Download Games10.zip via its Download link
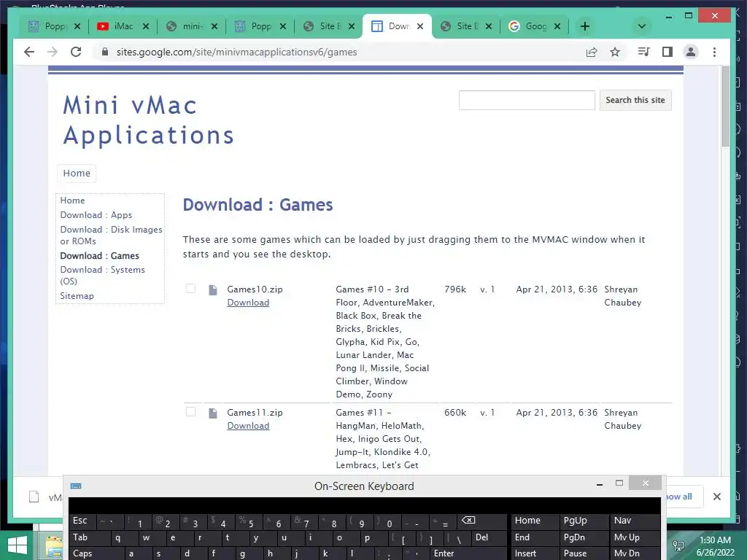The width and height of the screenshot is (747, 560). click(x=248, y=303)
